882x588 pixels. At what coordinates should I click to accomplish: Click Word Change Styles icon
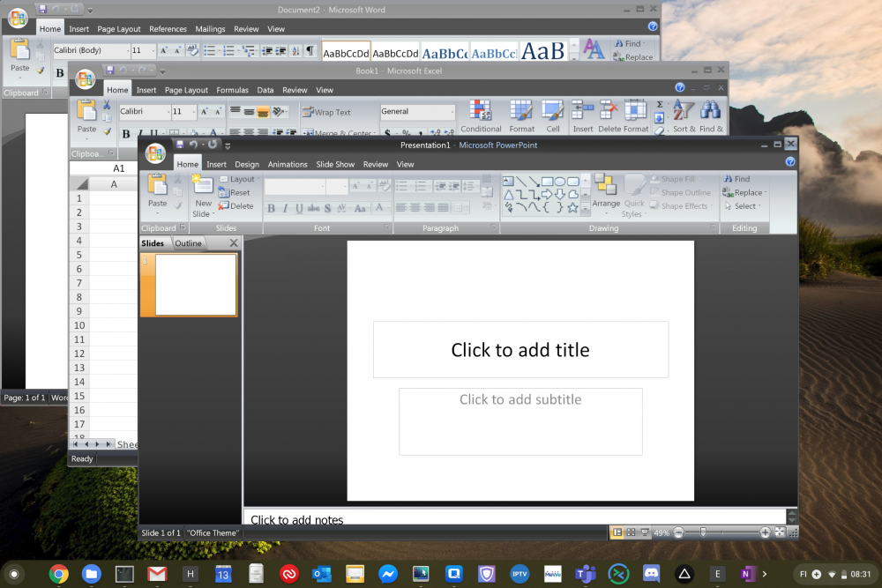[x=594, y=49]
